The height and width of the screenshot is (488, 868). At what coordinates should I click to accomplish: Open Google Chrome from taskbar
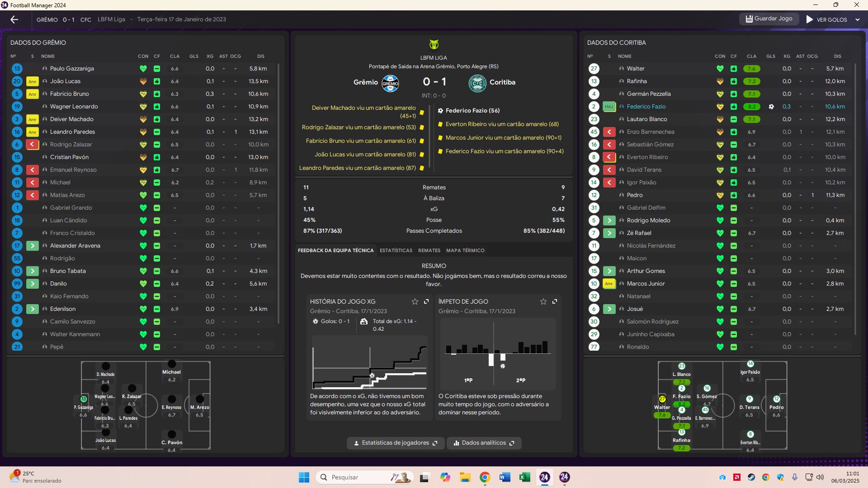pos(485,477)
